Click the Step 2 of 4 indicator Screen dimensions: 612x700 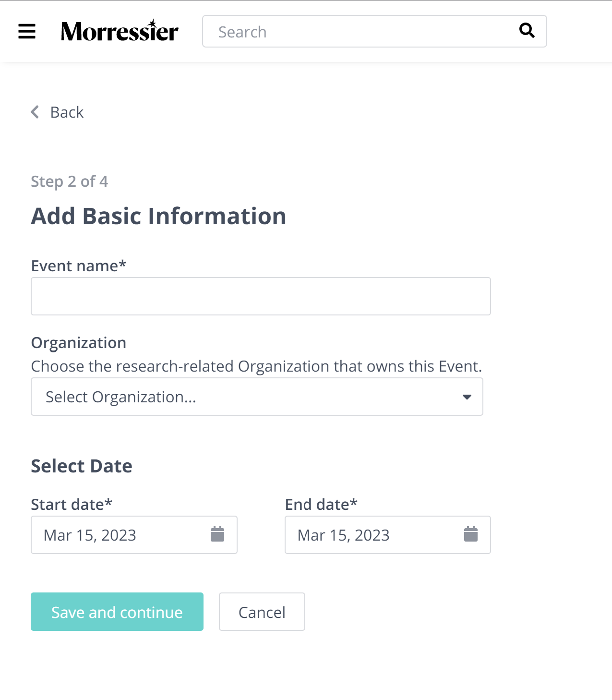click(70, 181)
